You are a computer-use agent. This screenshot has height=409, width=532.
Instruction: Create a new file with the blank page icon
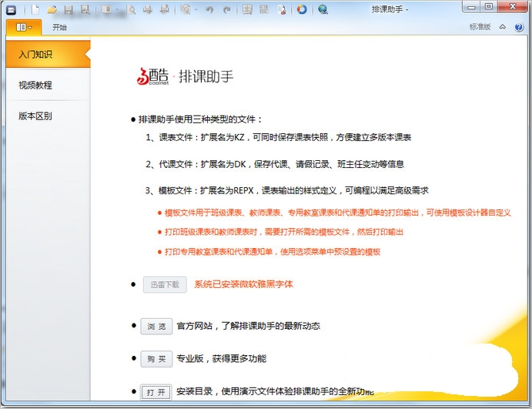(x=35, y=9)
